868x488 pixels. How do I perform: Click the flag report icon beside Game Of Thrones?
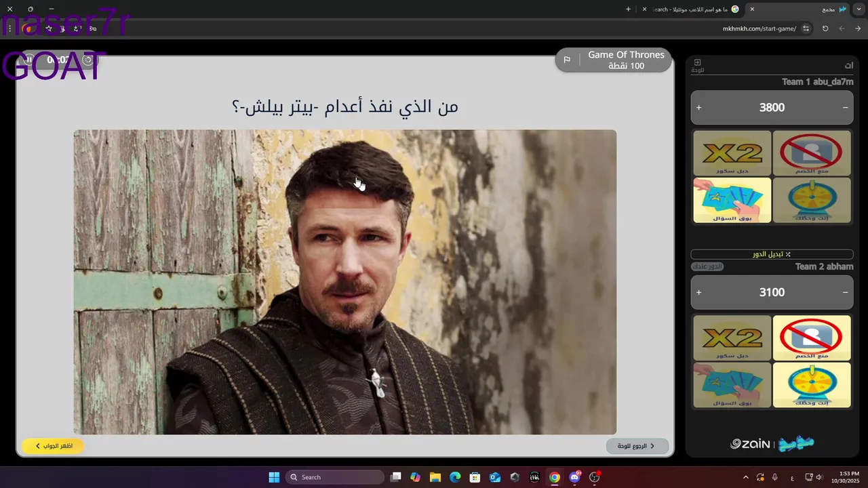[567, 60]
